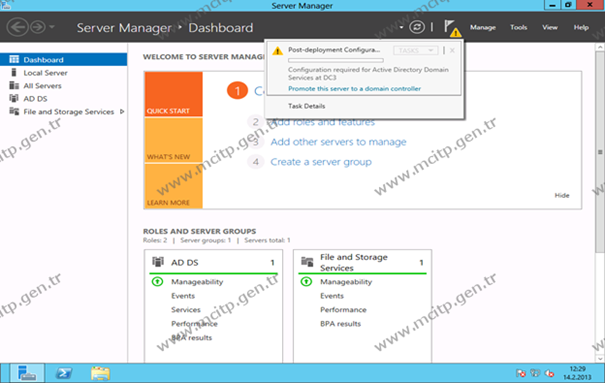Open the AD DS role tile header
The image size is (605, 383).
pyautogui.click(x=213, y=262)
